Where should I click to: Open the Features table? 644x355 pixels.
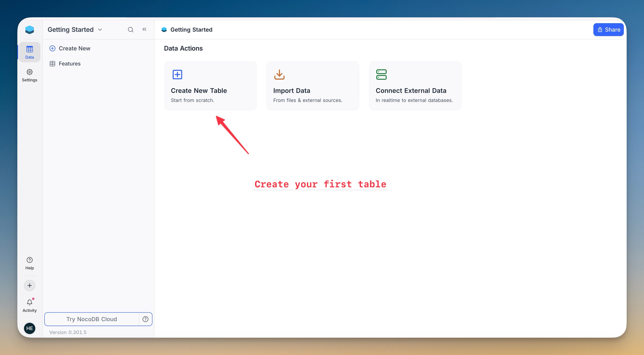click(x=70, y=64)
